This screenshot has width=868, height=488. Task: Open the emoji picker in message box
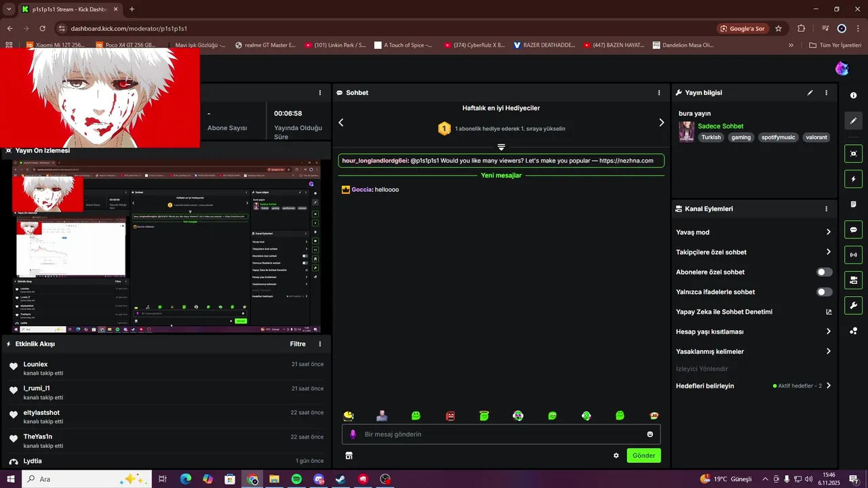pos(650,434)
